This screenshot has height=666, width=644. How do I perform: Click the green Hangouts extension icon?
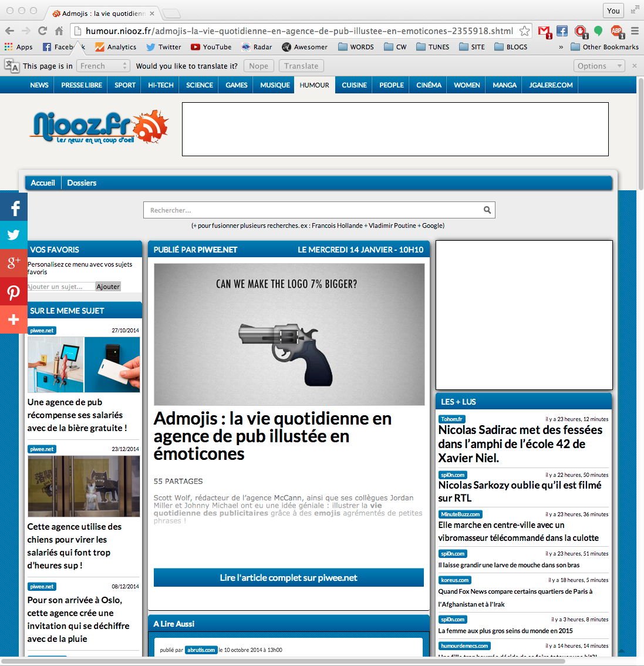click(599, 31)
